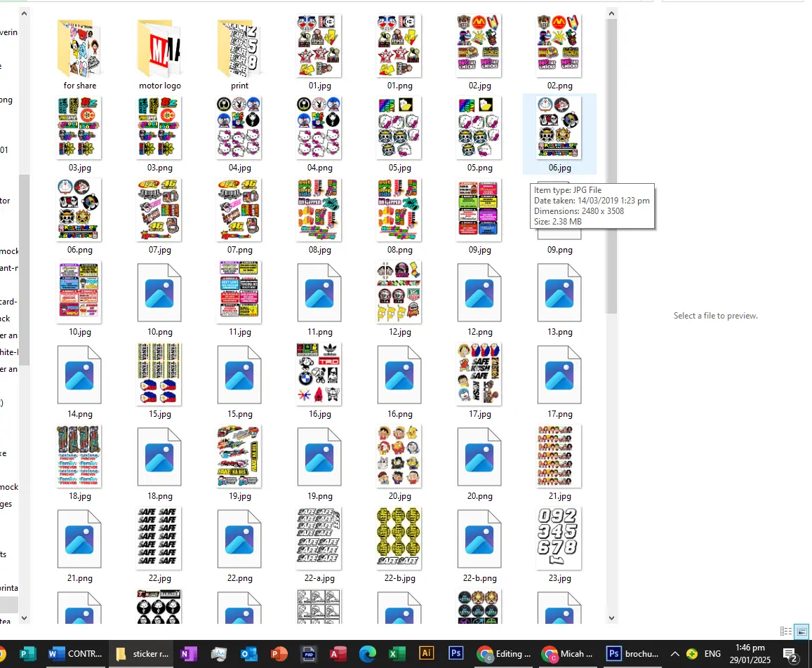Select the highlighted 06.jpg thumbnail
The image size is (812, 668).
(559, 128)
